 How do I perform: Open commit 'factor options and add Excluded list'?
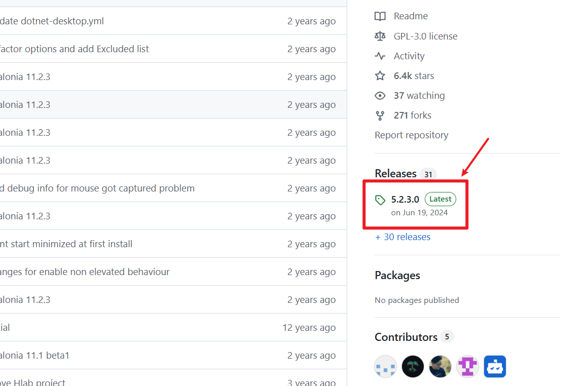(x=74, y=49)
